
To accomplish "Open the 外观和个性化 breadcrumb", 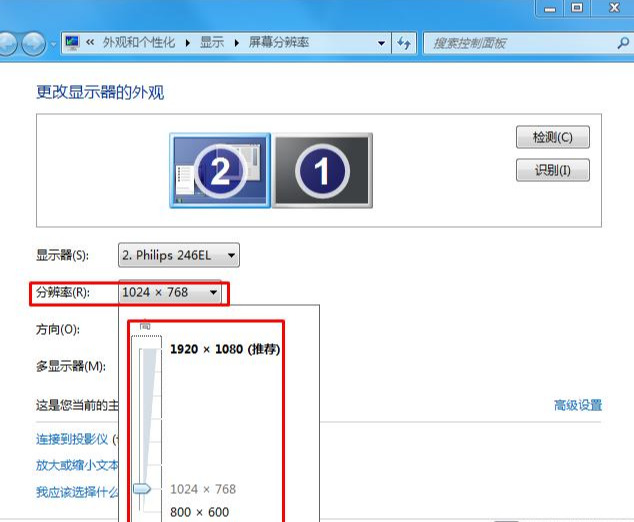I will coord(139,42).
